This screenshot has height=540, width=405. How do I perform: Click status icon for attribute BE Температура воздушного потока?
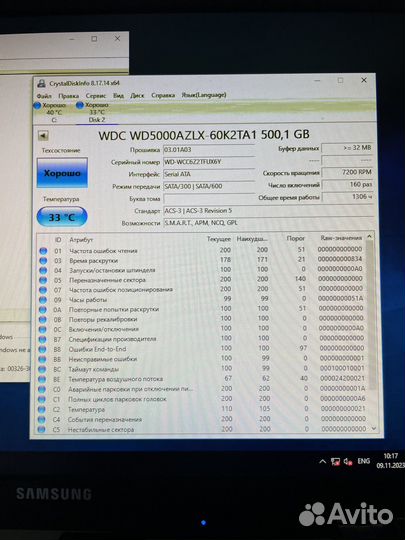[42, 380]
